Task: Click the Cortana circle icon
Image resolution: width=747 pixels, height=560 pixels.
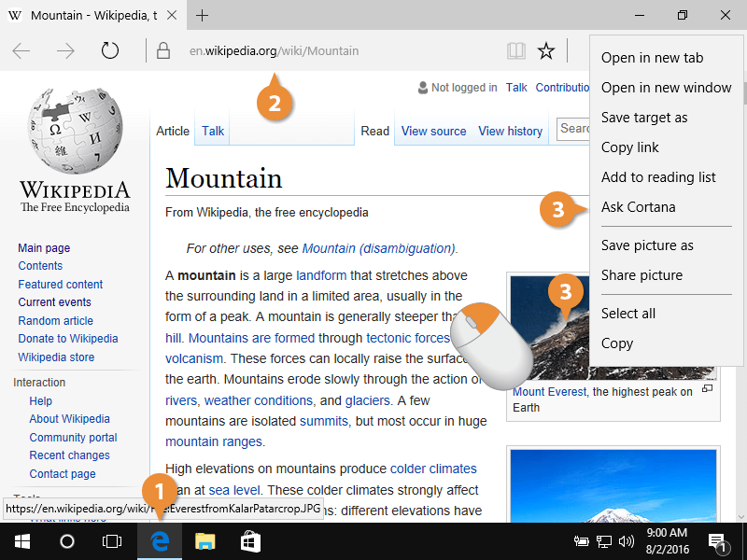Action: (67, 541)
